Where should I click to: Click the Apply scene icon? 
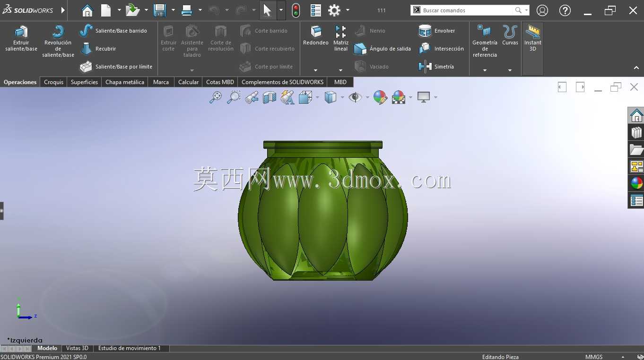pyautogui.click(x=399, y=97)
